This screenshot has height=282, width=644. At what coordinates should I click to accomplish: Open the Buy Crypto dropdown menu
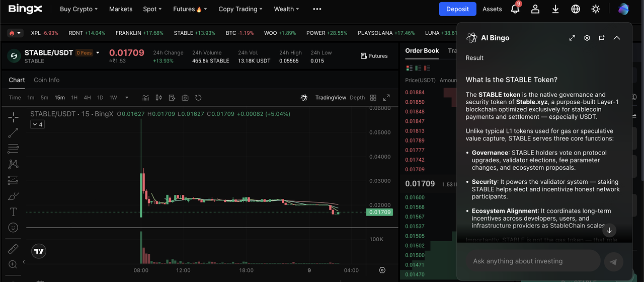pos(78,9)
